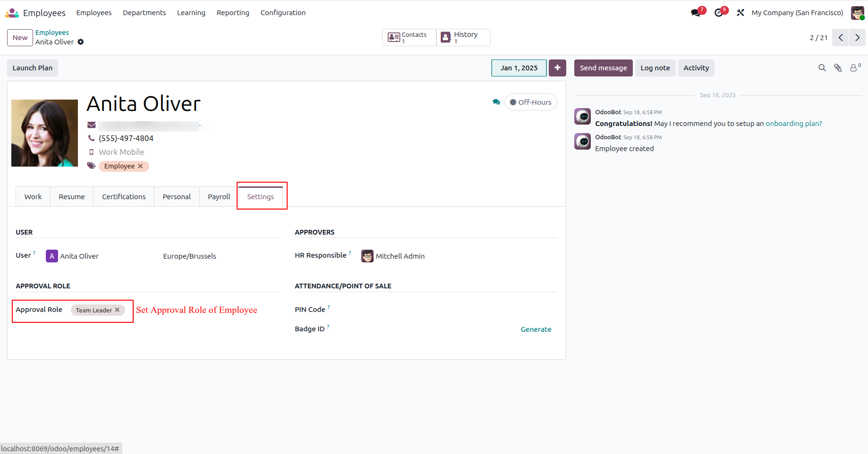Open the Configuration menu
868x454 pixels.
(x=283, y=13)
